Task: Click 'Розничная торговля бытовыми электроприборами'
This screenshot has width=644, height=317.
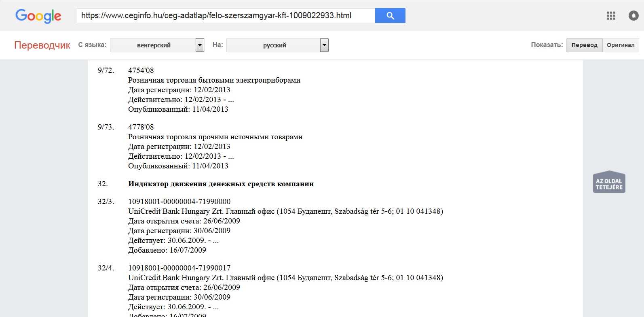Action: 214,80
